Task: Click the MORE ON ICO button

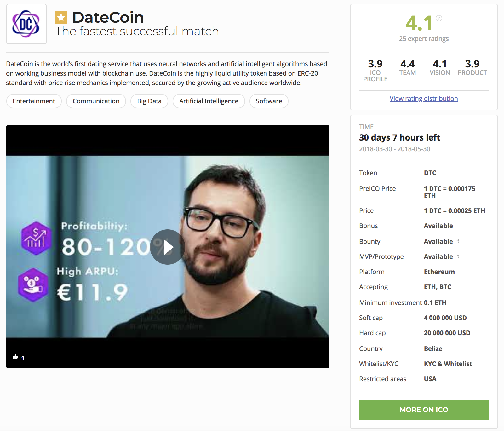Action: click(x=424, y=410)
